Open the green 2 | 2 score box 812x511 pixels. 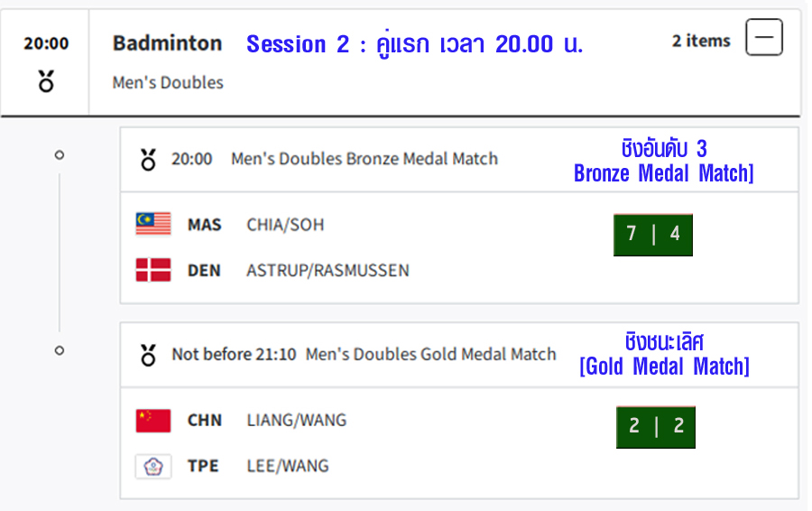point(656,427)
